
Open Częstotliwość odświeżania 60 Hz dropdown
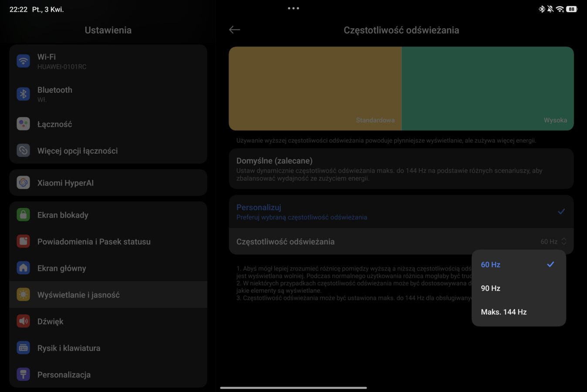click(x=553, y=242)
